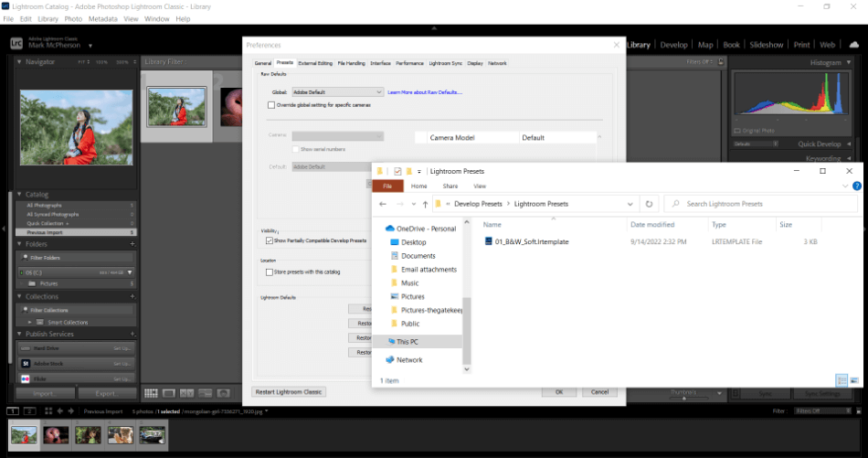Screen dimensions: 868x458
Task: Switch to the Develop module
Action: point(673,44)
